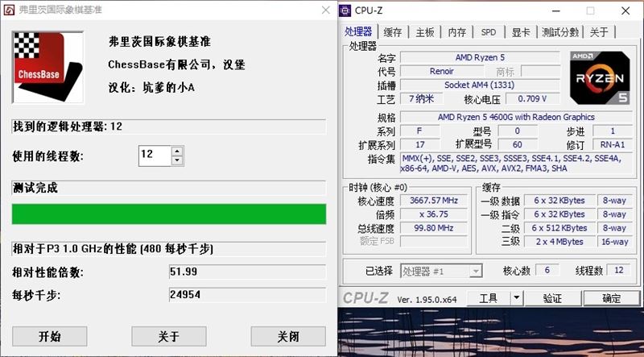The image size is (644, 357).
Task: Expand the 工具 dropdown arrow
Action: [x=517, y=298]
